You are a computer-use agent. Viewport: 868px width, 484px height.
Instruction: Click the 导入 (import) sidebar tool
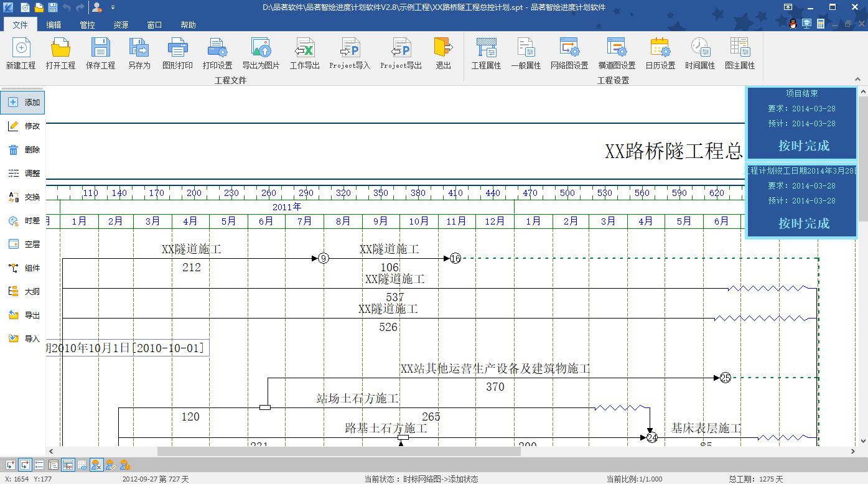point(23,339)
